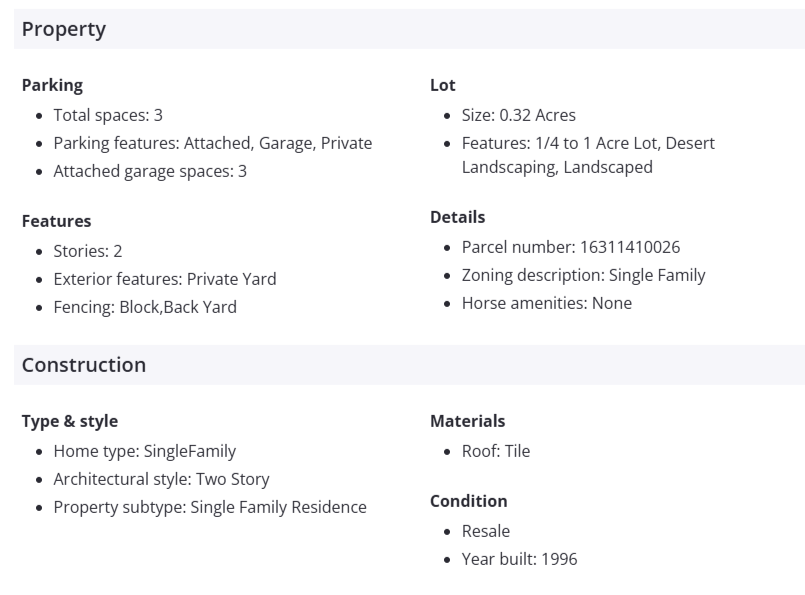Click the Size: 0.32 Acres entry
Viewport: 805px width, 595px height.
[518, 115]
